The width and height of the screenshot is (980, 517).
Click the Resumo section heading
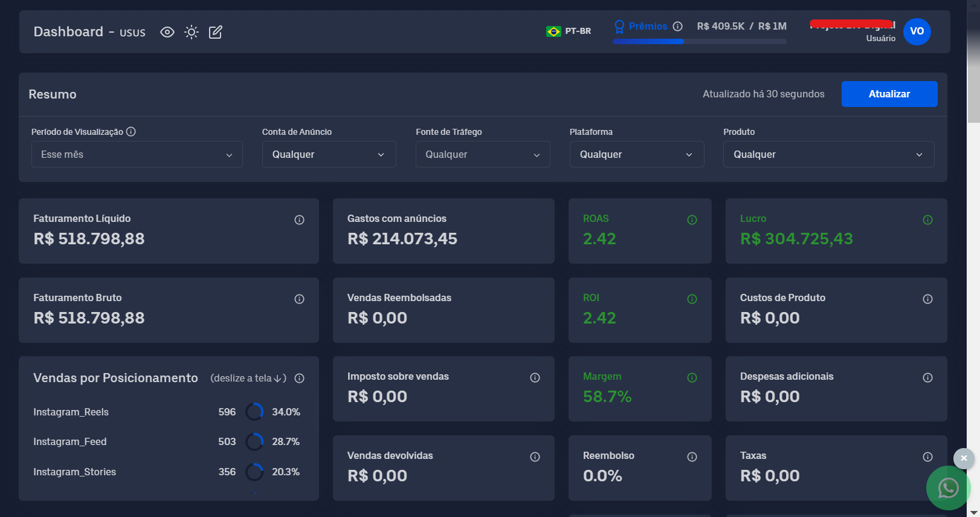pos(53,94)
